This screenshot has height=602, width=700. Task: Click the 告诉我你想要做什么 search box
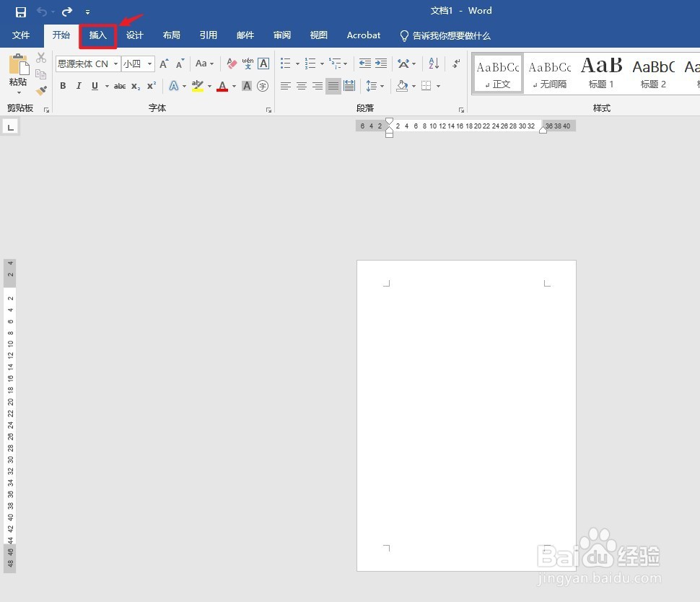click(x=445, y=35)
